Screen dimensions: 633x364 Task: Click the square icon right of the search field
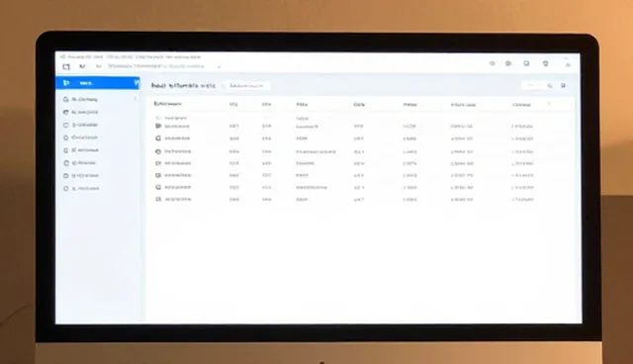click(x=563, y=85)
